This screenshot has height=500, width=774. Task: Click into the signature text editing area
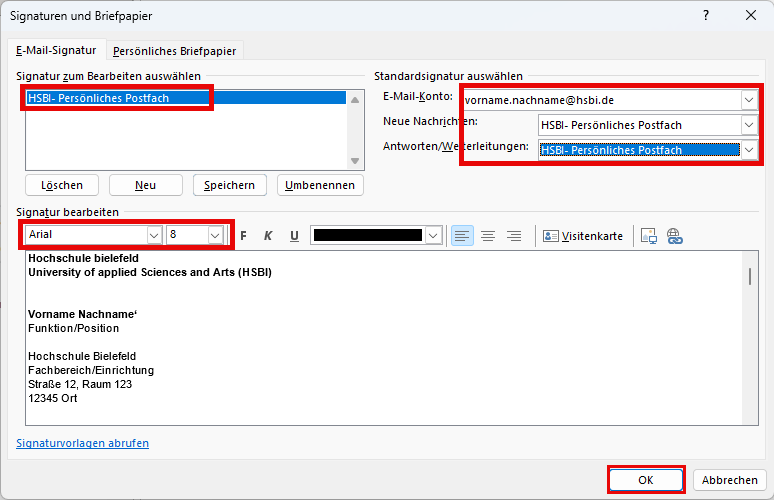click(384, 338)
